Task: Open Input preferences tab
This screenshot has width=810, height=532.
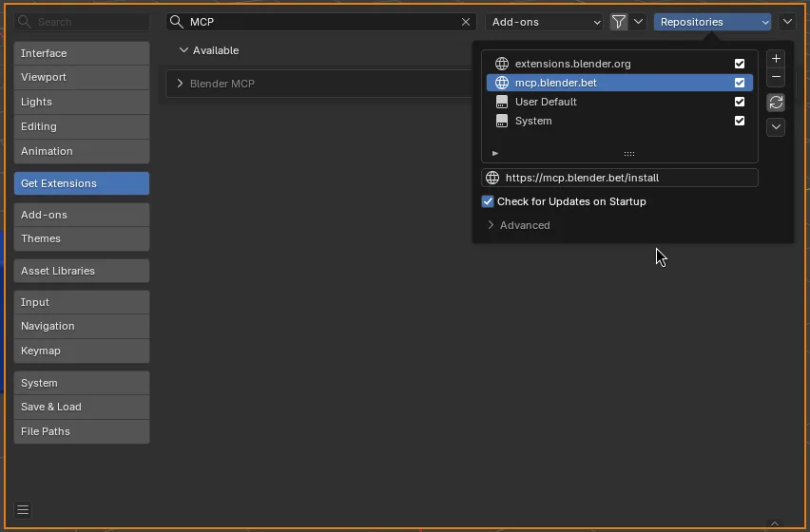Action: pyautogui.click(x=82, y=302)
